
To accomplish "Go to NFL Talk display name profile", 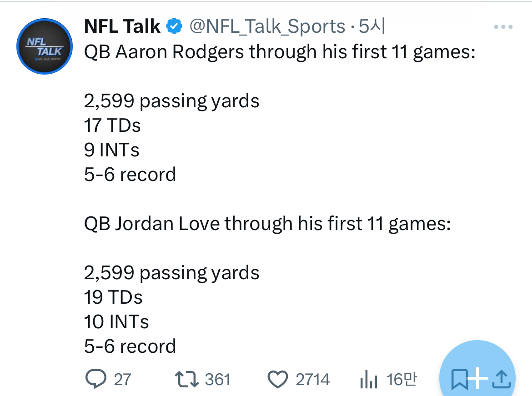I will click(x=122, y=27).
